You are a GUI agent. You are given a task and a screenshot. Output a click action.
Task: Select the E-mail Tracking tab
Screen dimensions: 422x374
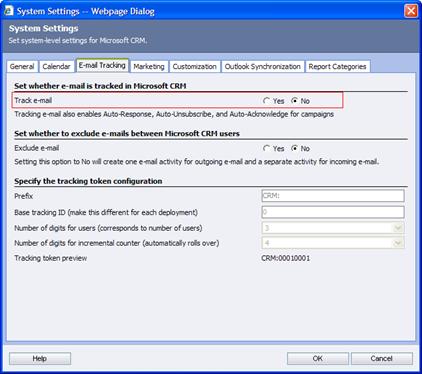click(x=102, y=65)
